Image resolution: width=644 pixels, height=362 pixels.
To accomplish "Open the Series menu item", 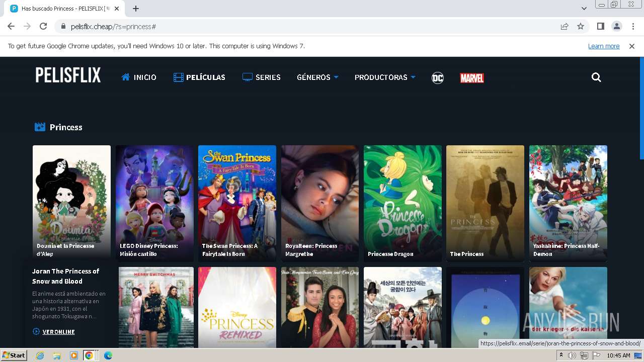I will click(x=261, y=77).
